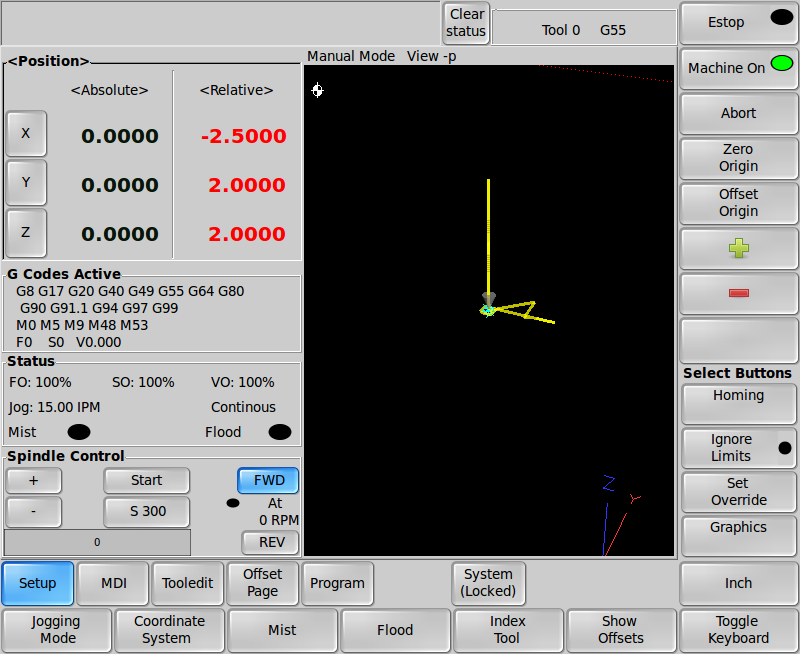Image resolution: width=800 pixels, height=654 pixels.
Task: Click the Tool 0 G55 status display
Action: (584, 28)
